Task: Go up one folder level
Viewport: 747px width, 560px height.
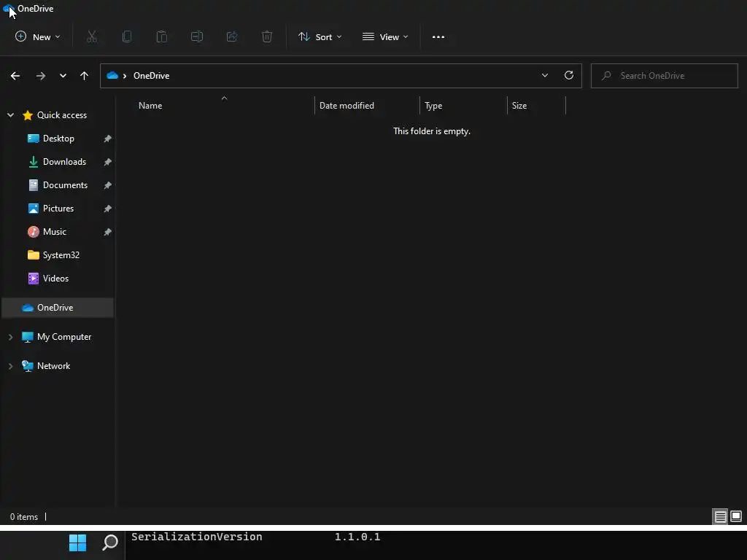Action: (85, 76)
